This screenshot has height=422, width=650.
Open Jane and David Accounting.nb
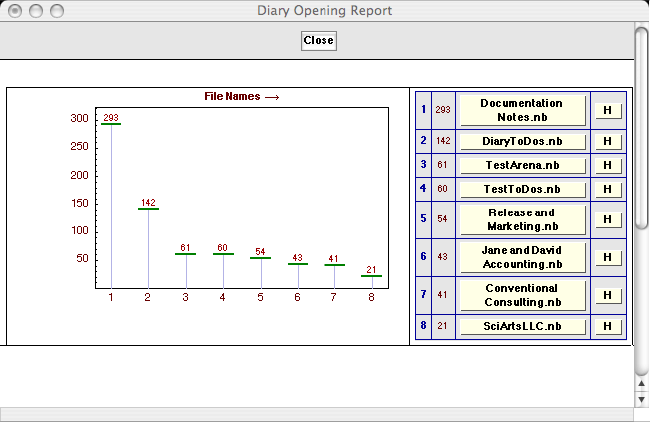click(x=522, y=257)
